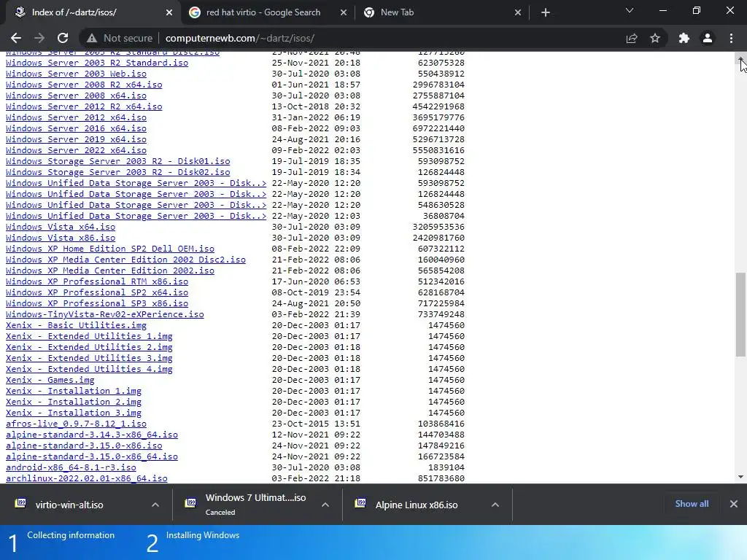The height and width of the screenshot is (560, 747).
Task: Click the Not secure warning icon
Action: click(92, 38)
